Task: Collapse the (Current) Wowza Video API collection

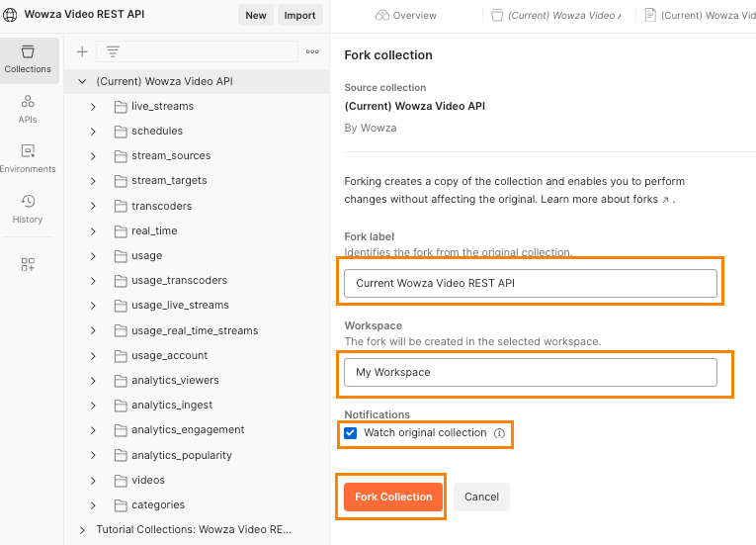Action: (82, 81)
